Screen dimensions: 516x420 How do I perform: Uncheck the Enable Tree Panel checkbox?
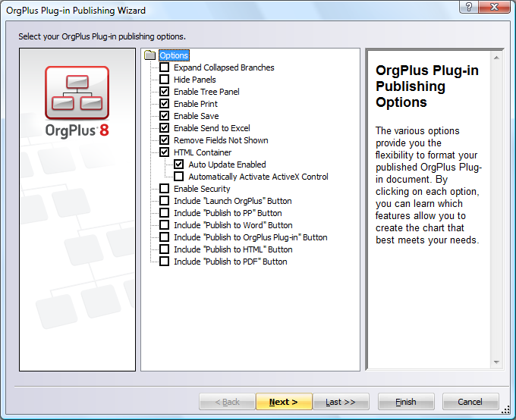tap(164, 92)
